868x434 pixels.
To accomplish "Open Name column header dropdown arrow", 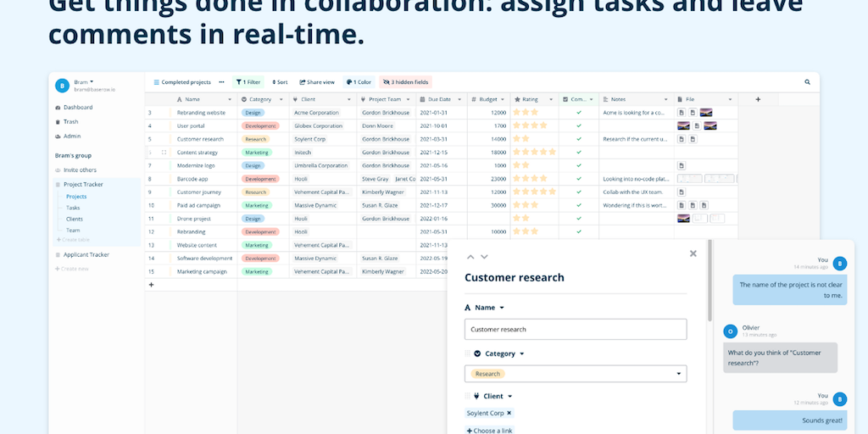I will pos(230,99).
